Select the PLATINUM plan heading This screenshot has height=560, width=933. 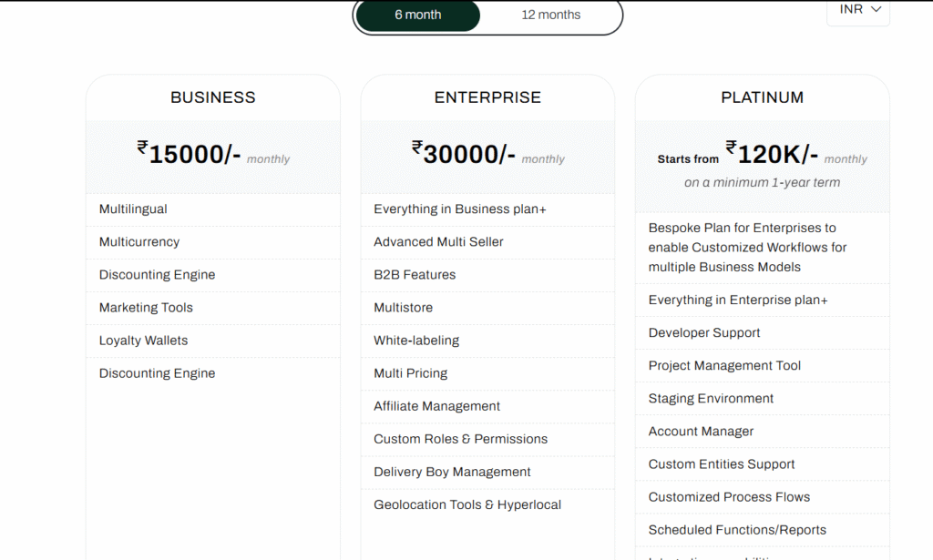click(762, 97)
